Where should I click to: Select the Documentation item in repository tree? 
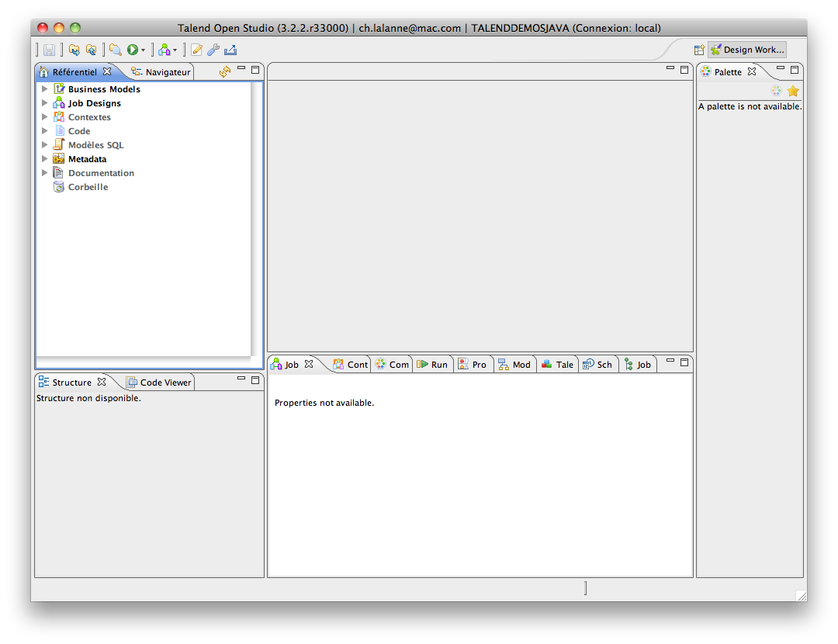[x=101, y=173]
